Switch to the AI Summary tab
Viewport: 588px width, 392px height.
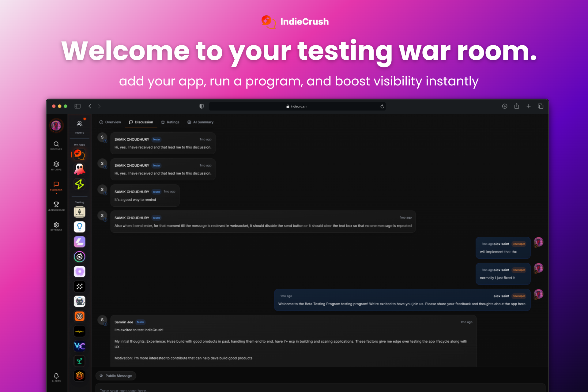click(x=200, y=122)
